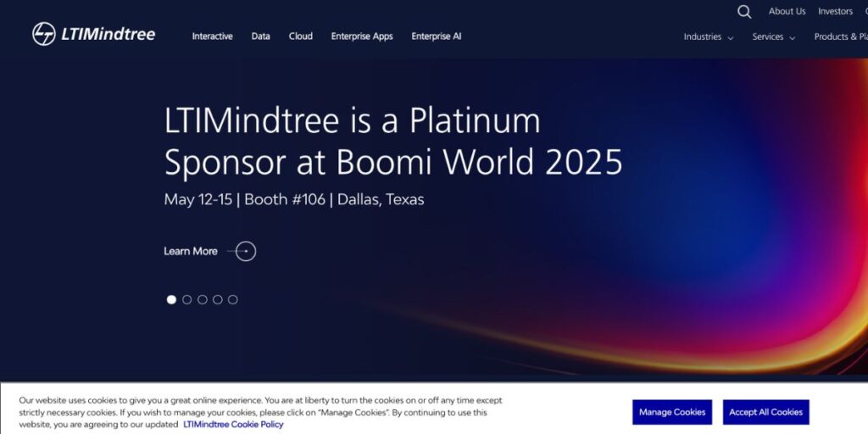
Task: Click the Accept All Cookies button
Action: pyautogui.click(x=765, y=413)
